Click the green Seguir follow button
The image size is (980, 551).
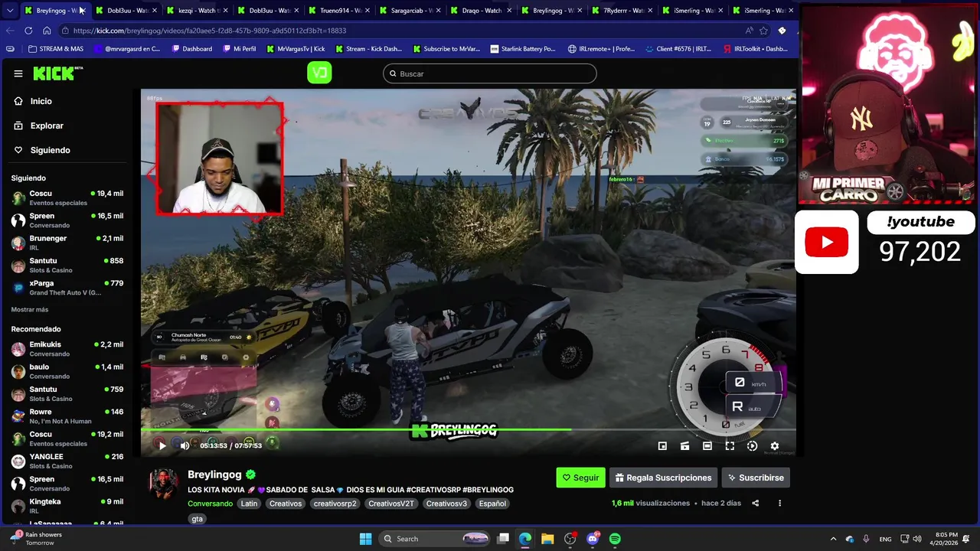(x=580, y=478)
